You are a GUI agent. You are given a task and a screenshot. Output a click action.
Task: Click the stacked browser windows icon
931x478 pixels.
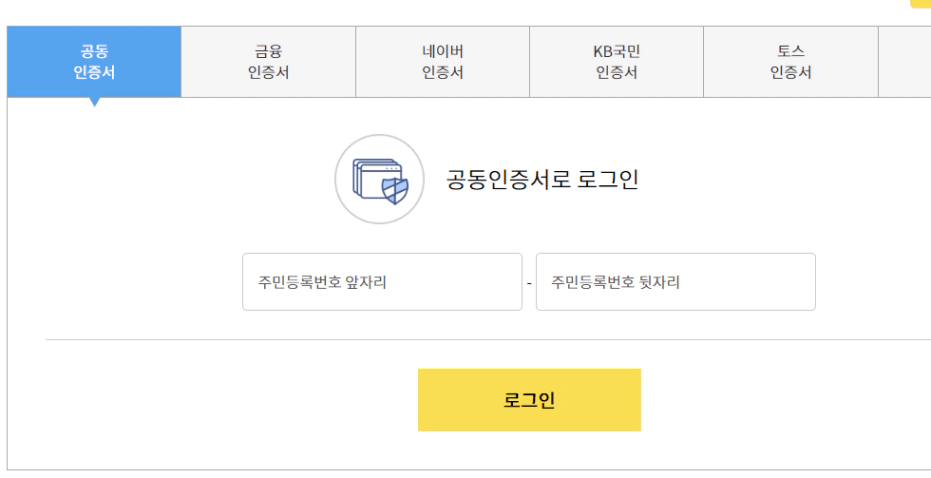[370, 178]
